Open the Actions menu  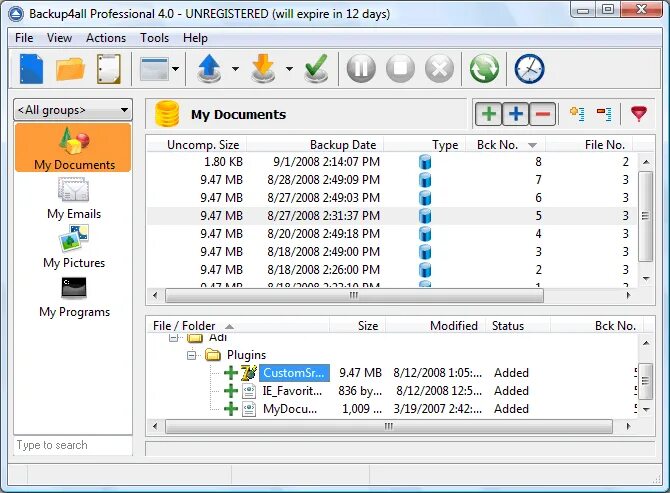coord(106,38)
